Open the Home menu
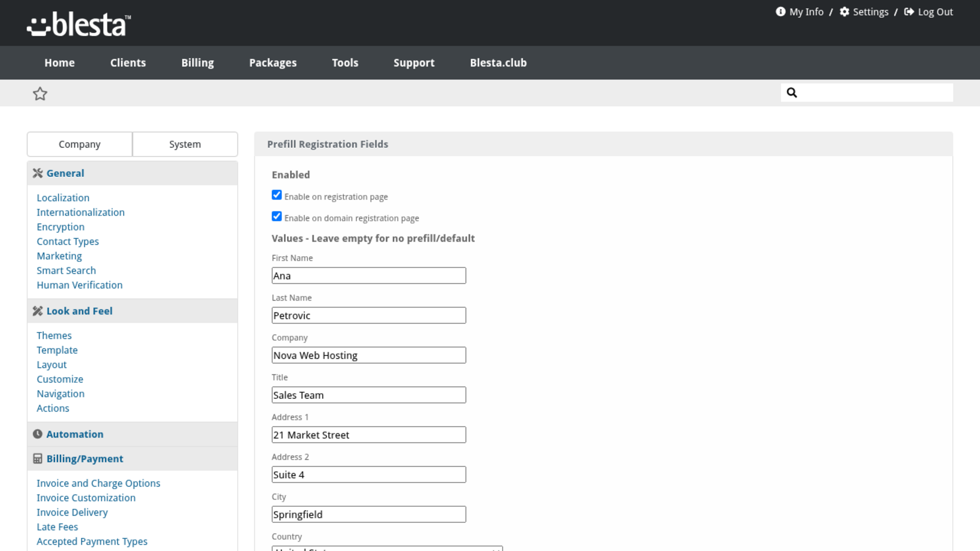980x551 pixels. [60, 63]
